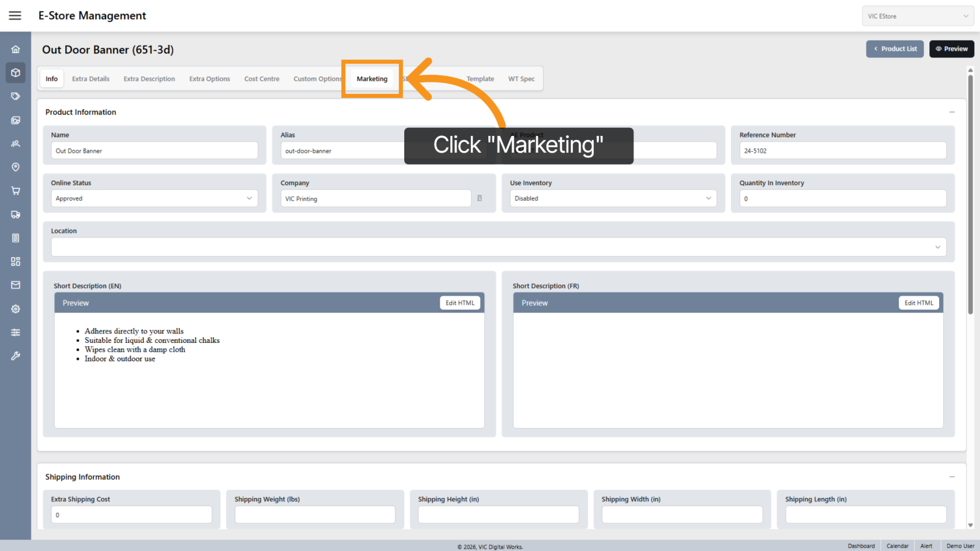Viewport: 980px width, 551px height.
Task: Collapse the Product Information section
Action: pos(951,112)
